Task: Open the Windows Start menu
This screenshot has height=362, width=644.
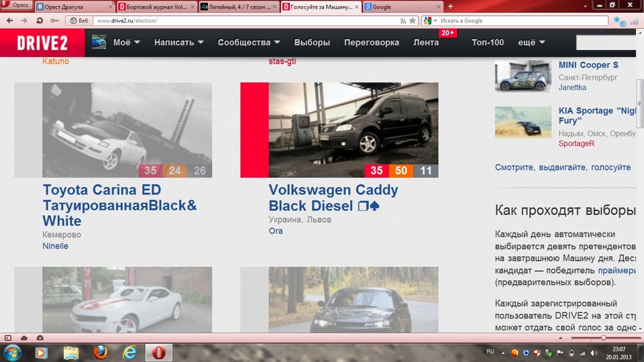Action: (x=12, y=353)
